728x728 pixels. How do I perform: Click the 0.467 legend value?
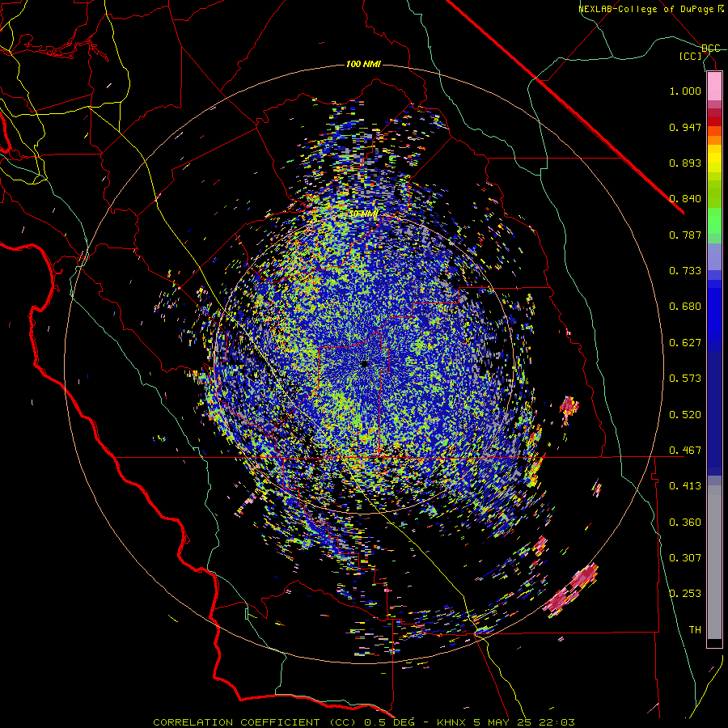point(685,451)
